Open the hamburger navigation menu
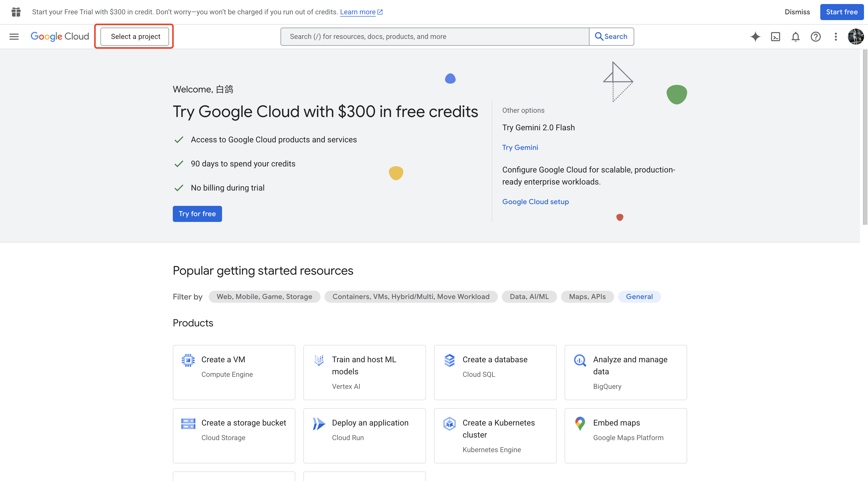Screen dimensions: 868x481 14,36
